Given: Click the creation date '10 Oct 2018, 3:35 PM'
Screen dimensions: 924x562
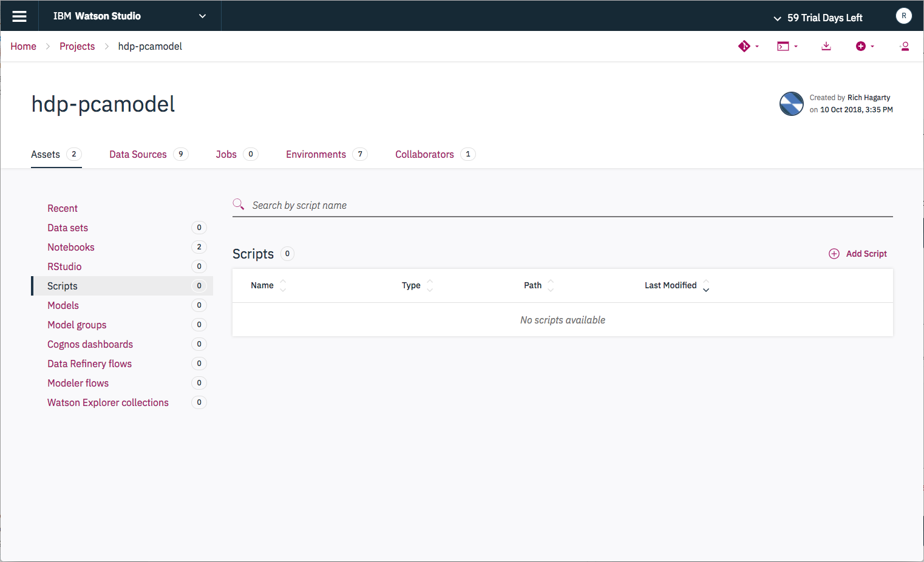Looking at the screenshot, I should pos(857,110).
